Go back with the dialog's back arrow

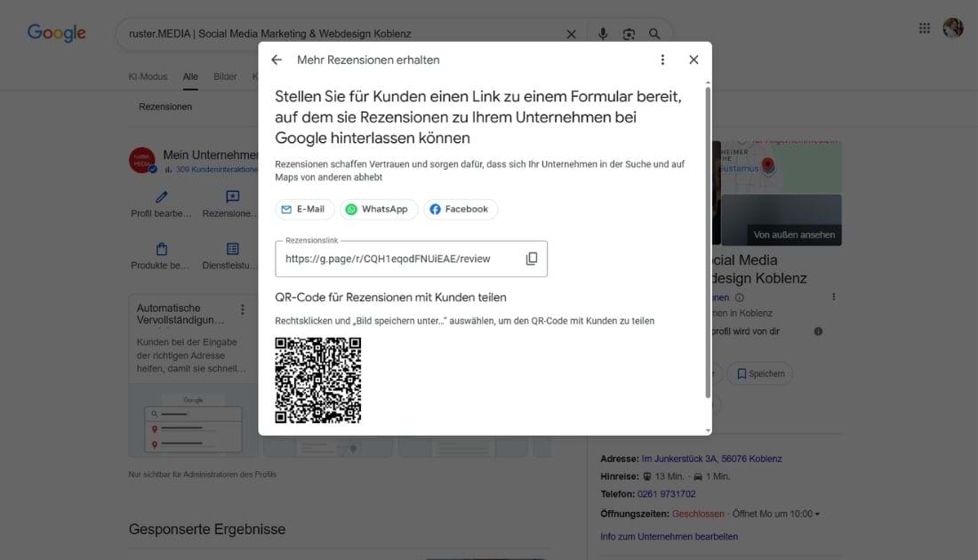(277, 60)
